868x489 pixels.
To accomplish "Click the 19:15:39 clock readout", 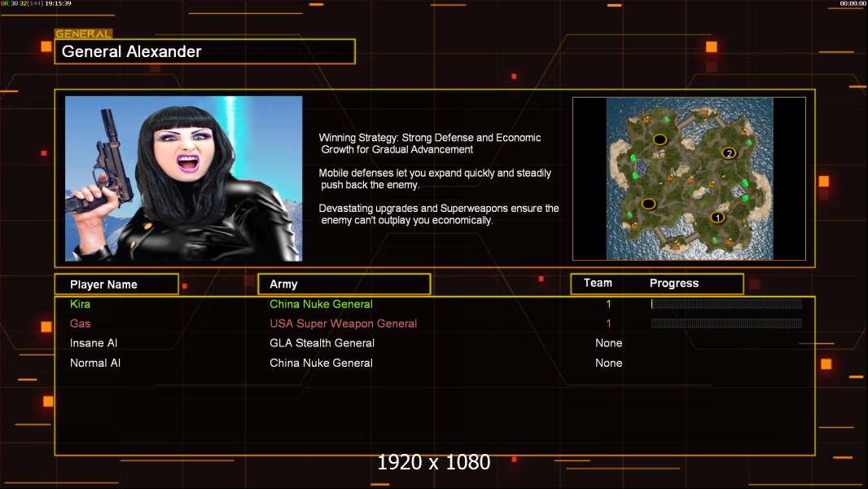I will tap(58, 3).
